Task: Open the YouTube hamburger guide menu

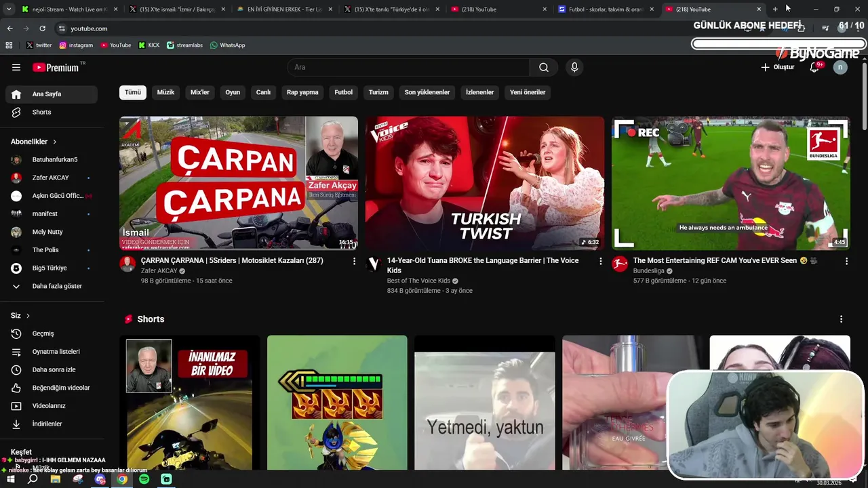Action: coord(16,67)
